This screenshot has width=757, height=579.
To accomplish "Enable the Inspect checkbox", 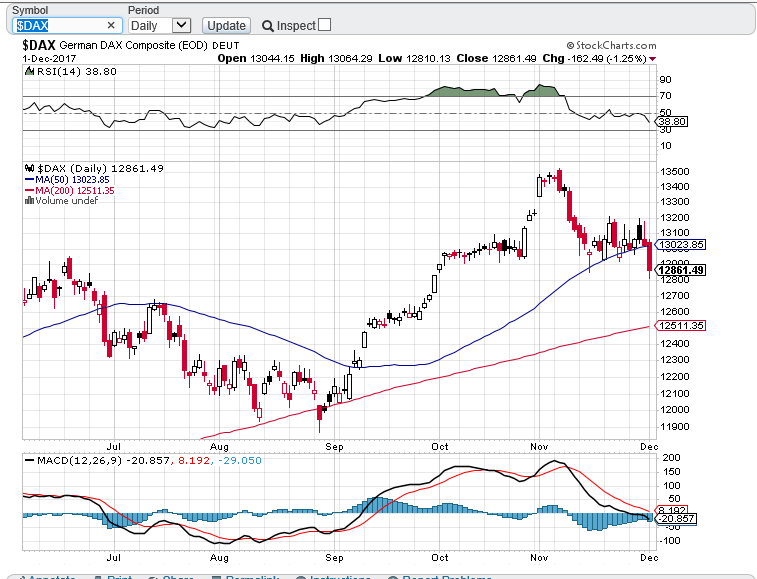I will (x=325, y=25).
